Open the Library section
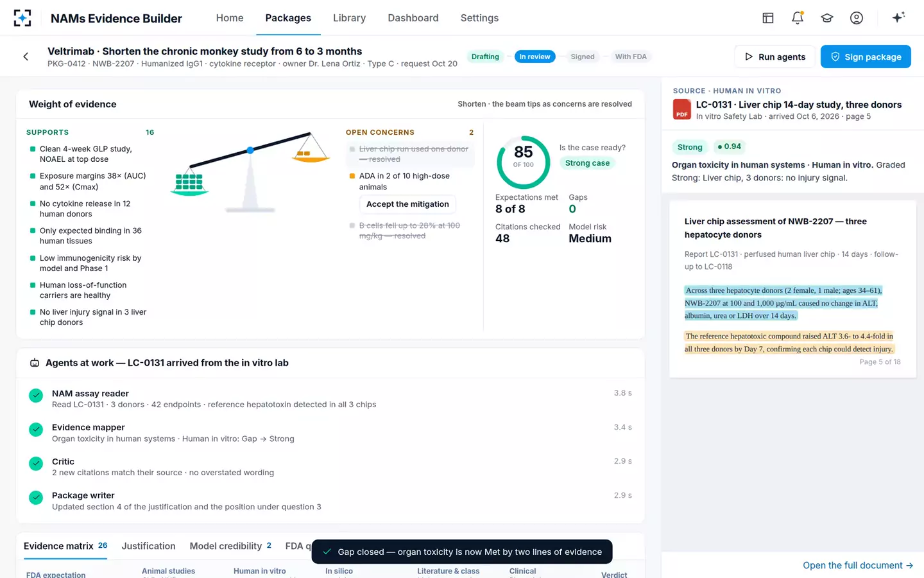Viewport: 924px width, 578px height. click(x=349, y=18)
